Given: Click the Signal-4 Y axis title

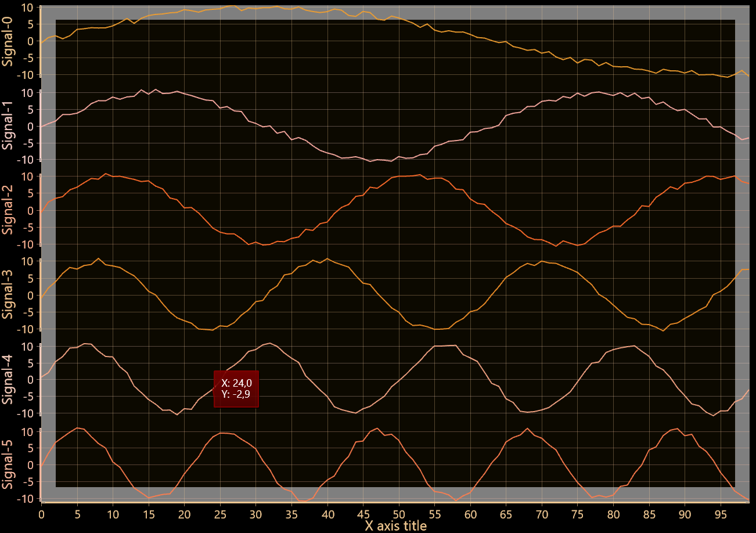Looking at the screenshot, I should (x=8, y=380).
